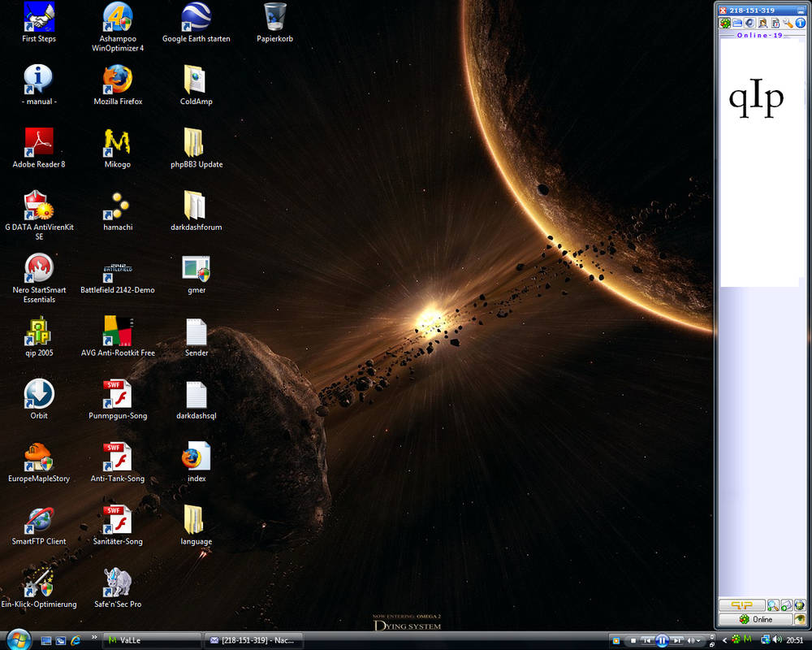The image size is (812, 650).
Task: Mute audio via the tray speaker icon
Action: click(x=776, y=641)
